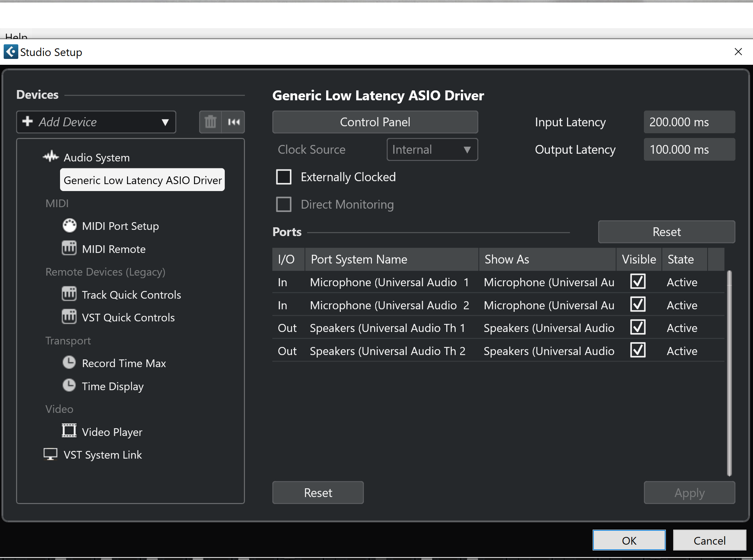Click the MIDI Remote keyboard icon
The height and width of the screenshot is (560, 753).
point(69,249)
